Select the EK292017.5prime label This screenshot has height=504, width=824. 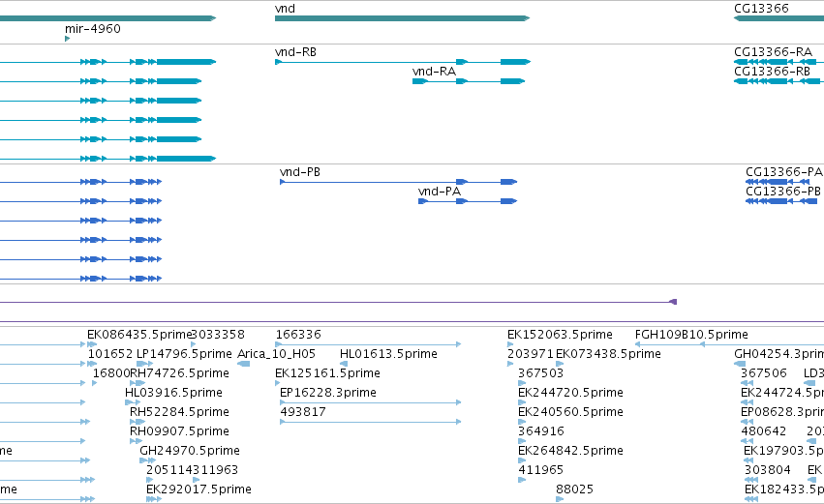(x=198, y=490)
